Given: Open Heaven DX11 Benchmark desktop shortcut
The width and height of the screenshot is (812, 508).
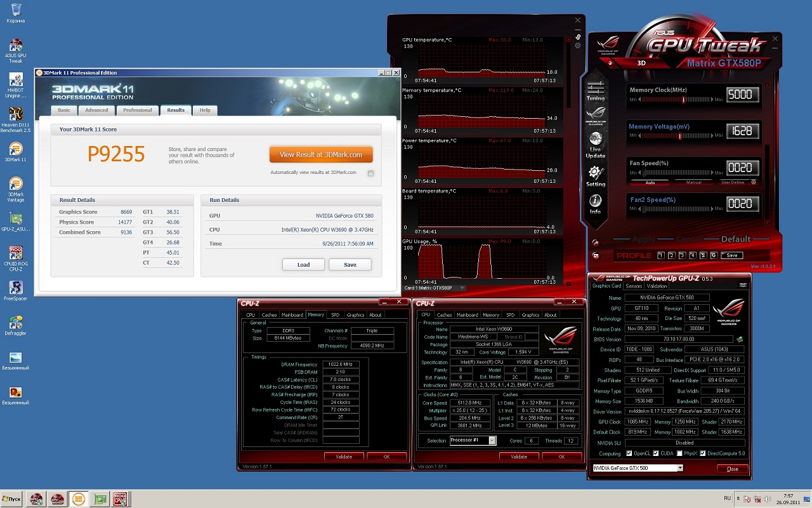Looking at the screenshot, I should pos(16,120).
